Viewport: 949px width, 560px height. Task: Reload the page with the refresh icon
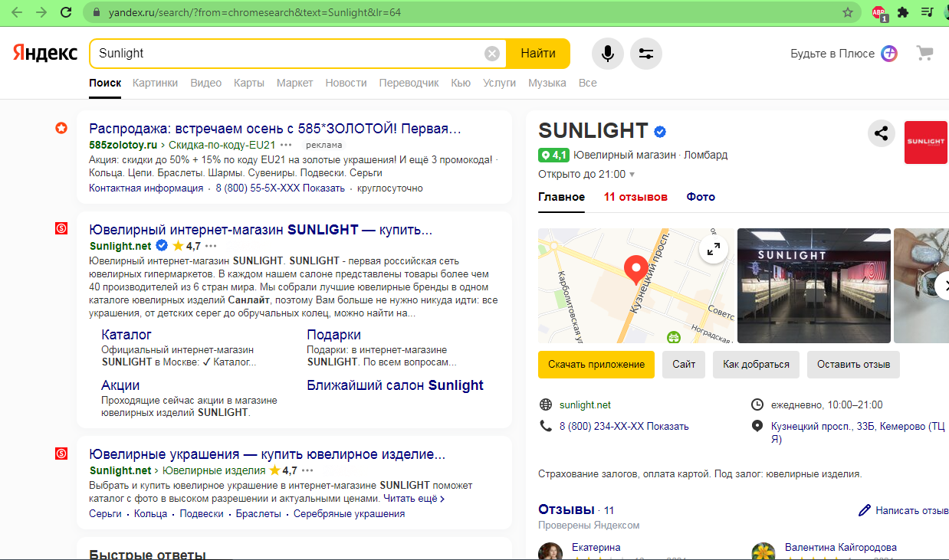[66, 12]
